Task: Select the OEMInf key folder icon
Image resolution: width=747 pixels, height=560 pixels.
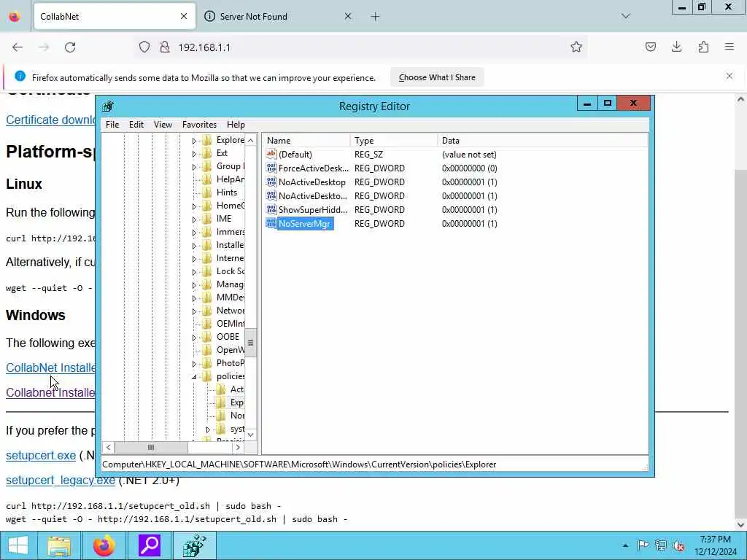Action: tap(207, 324)
